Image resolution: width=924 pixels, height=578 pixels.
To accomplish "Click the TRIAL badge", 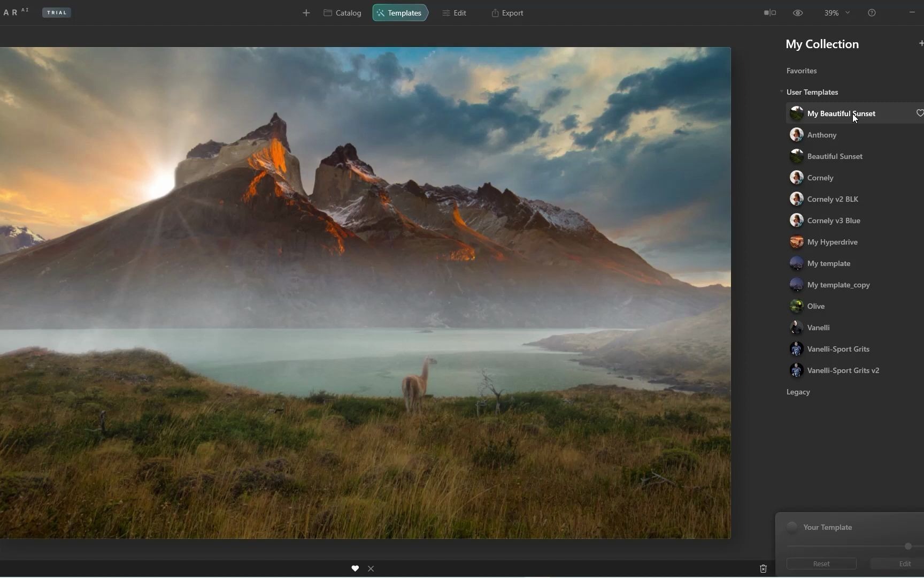I will tap(57, 12).
